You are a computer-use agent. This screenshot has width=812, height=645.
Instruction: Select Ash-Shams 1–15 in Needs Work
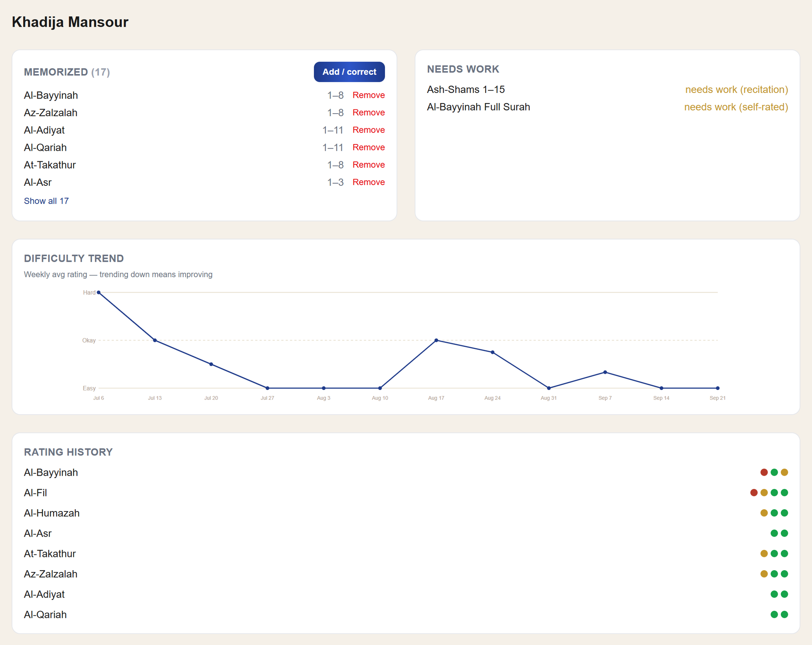pos(465,89)
